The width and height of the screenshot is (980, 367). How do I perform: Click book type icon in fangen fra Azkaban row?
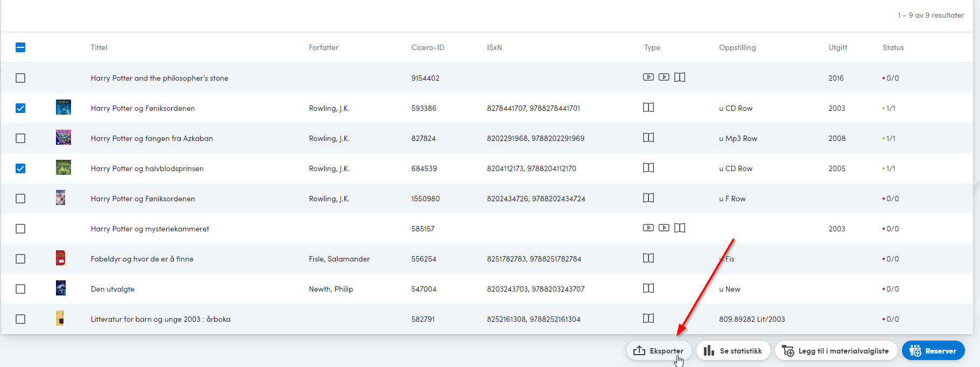click(648, 137)
